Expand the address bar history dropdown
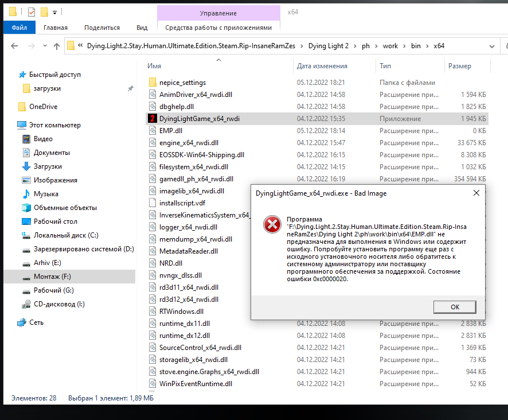This screenshot has width=508, height=420. click(x=492, y=46)
